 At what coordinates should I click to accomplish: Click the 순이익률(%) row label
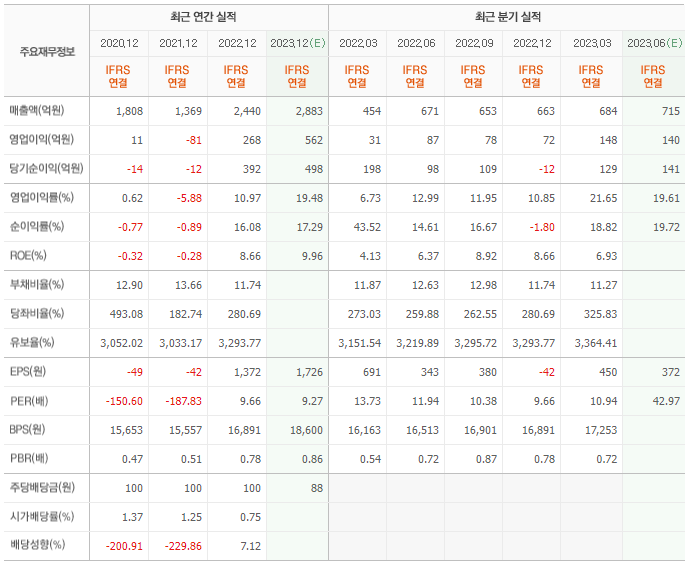coord(37,227)
